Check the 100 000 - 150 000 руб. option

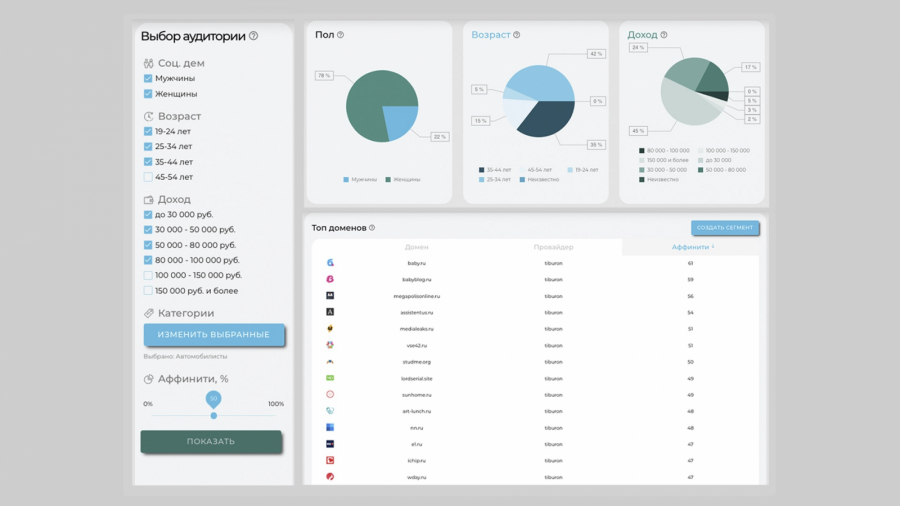click(x=148, y=275)
